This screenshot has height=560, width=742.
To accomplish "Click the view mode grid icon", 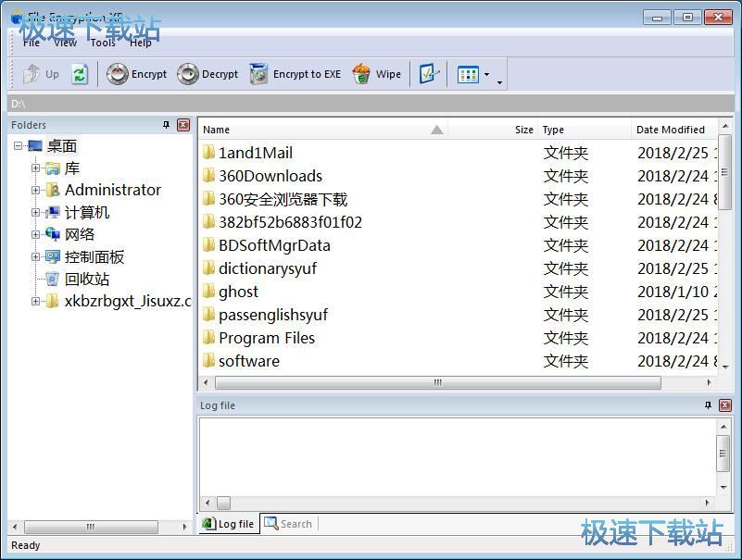I will (468, 74).
